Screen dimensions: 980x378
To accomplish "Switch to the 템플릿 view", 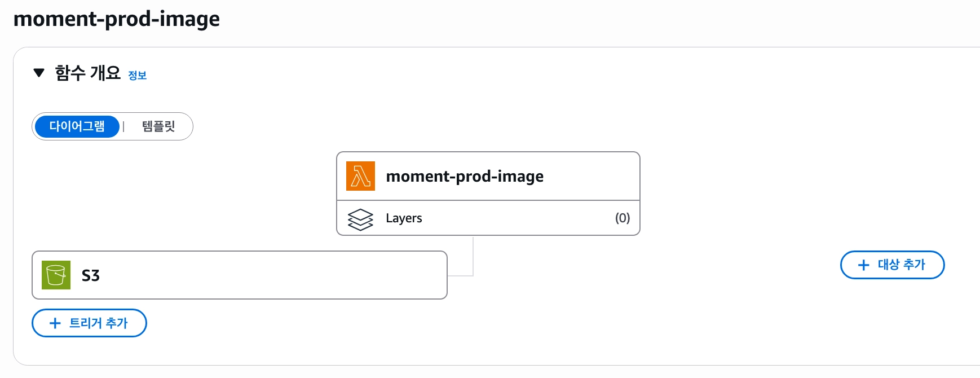I will (158, 126).
